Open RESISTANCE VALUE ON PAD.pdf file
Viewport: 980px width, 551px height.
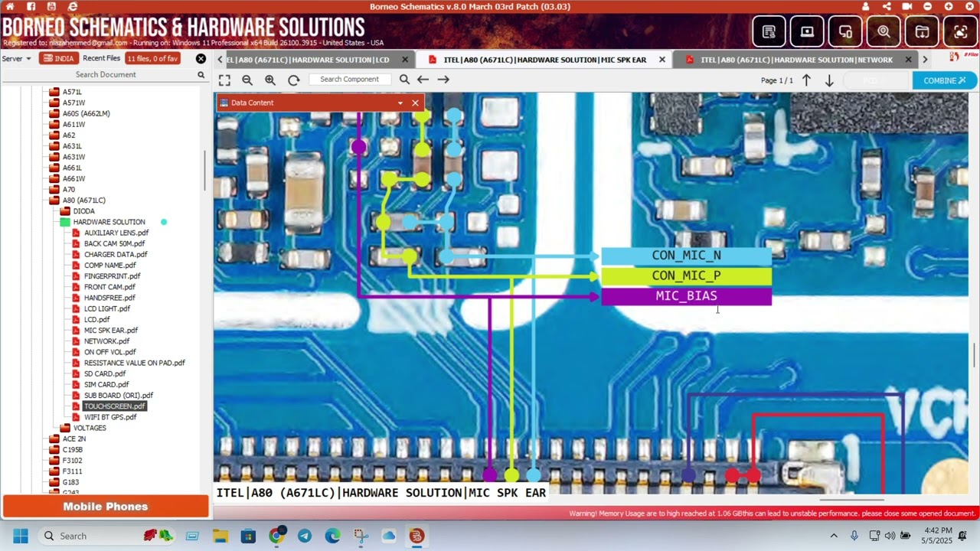(x=135, y=364)
